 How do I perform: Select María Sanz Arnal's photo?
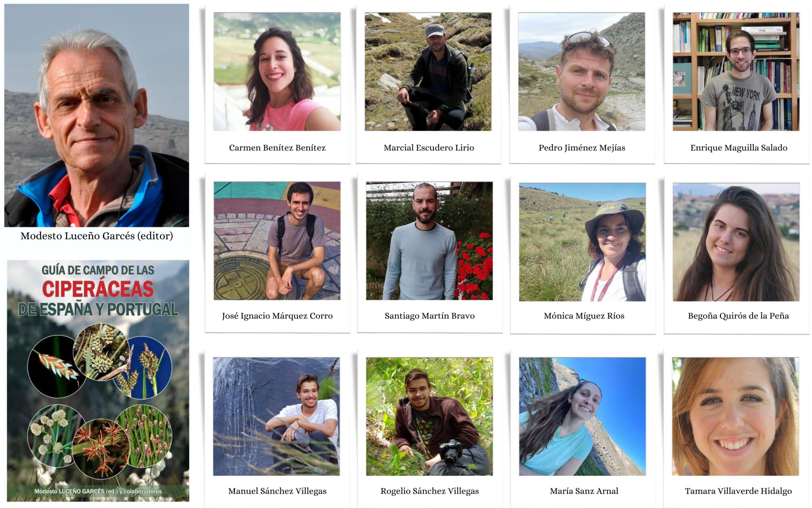click(582, 416)
